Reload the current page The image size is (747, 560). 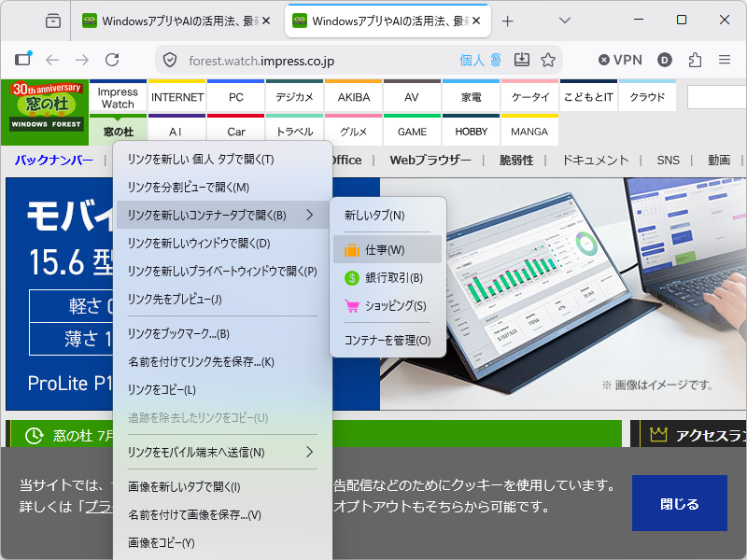click(x=112, y=60)
